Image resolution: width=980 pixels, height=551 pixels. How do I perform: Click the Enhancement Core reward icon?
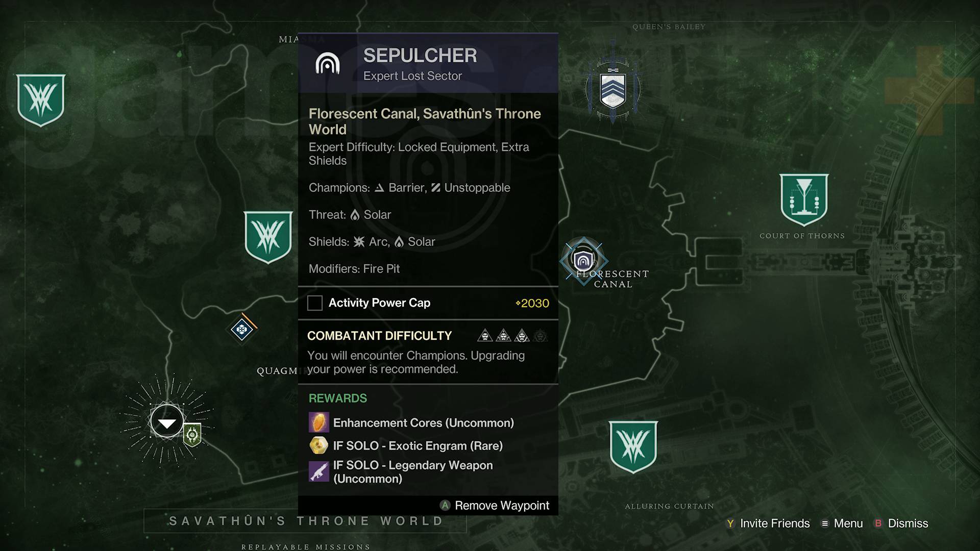click(x=318, y=422)
